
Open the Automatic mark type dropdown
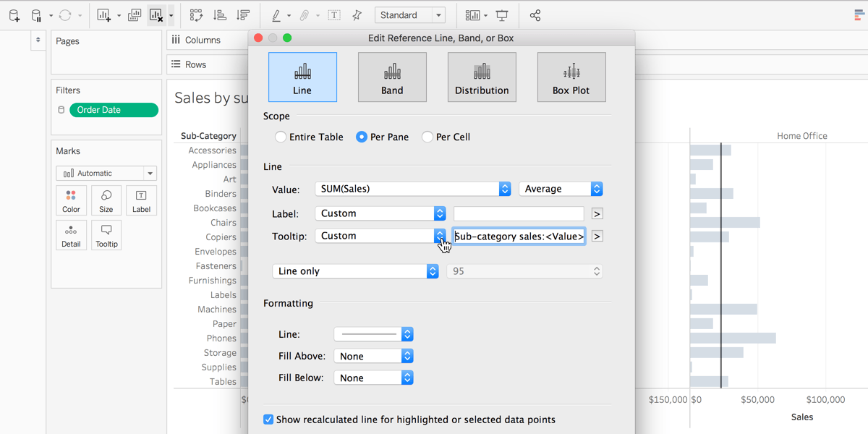pos(106,174)
